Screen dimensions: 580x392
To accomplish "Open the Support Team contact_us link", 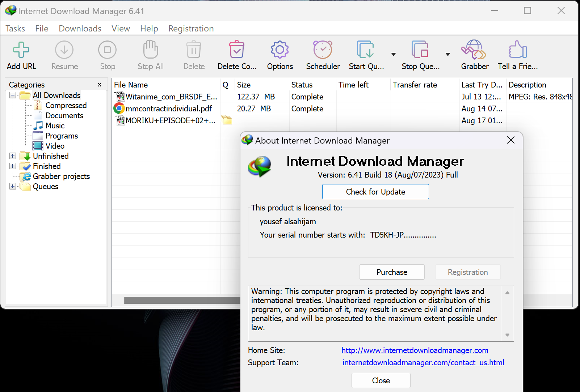I will pos(423,363).
